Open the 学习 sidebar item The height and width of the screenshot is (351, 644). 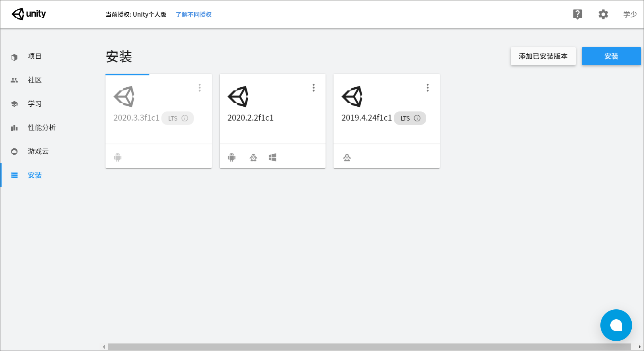coord(34,104)
